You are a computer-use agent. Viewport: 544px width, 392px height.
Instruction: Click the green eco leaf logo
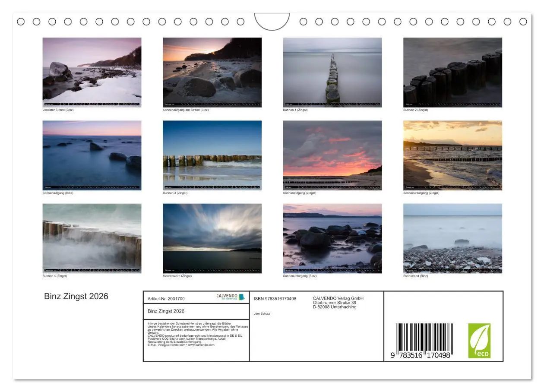(479, 341)
